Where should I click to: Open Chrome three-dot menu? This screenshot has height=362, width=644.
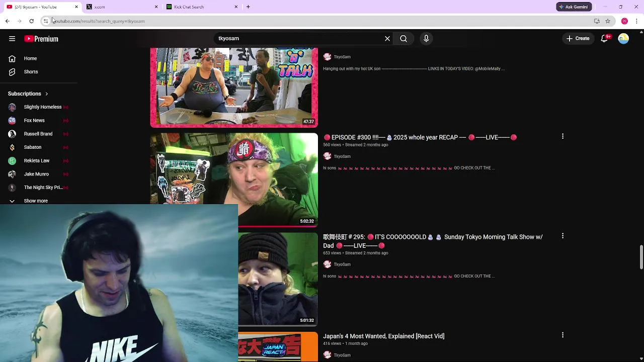coord(636,21)
